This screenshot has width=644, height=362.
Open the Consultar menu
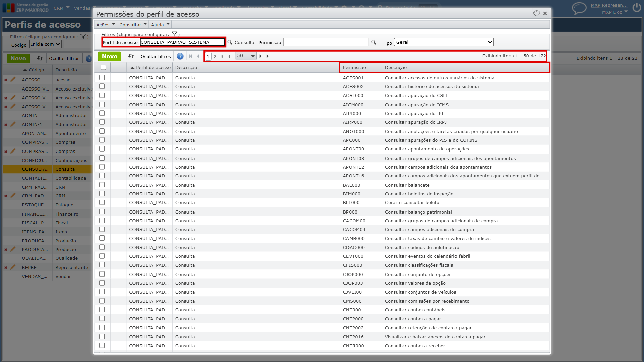click(x=133, y=25)
